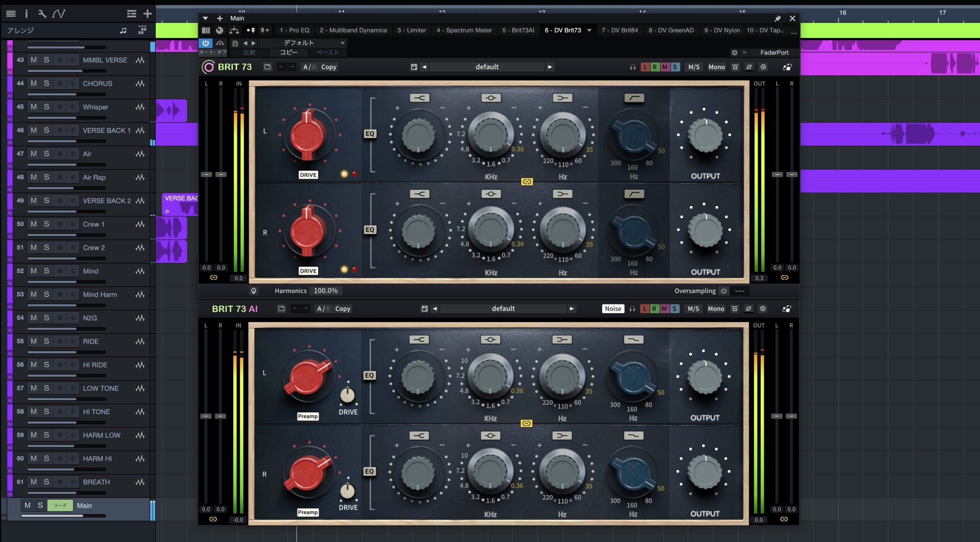Open the arrange wrench tool
Image resolution: width=980 pixels, height=542 pixels.
(42, 14)
